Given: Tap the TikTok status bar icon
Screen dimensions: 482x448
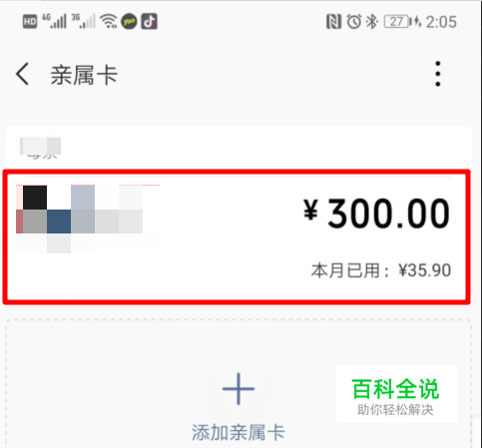Looking at the screenshot, I should click(149, 22).
